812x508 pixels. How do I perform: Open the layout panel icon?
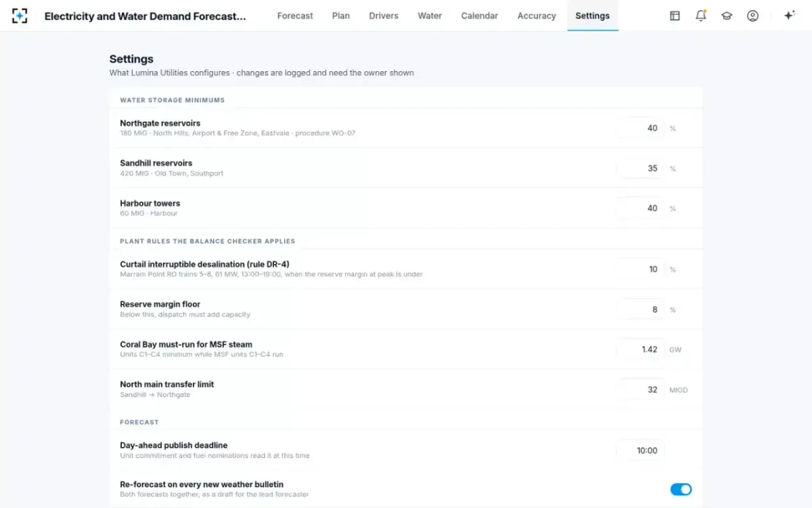pyautogui.click(x=675, y=16)
